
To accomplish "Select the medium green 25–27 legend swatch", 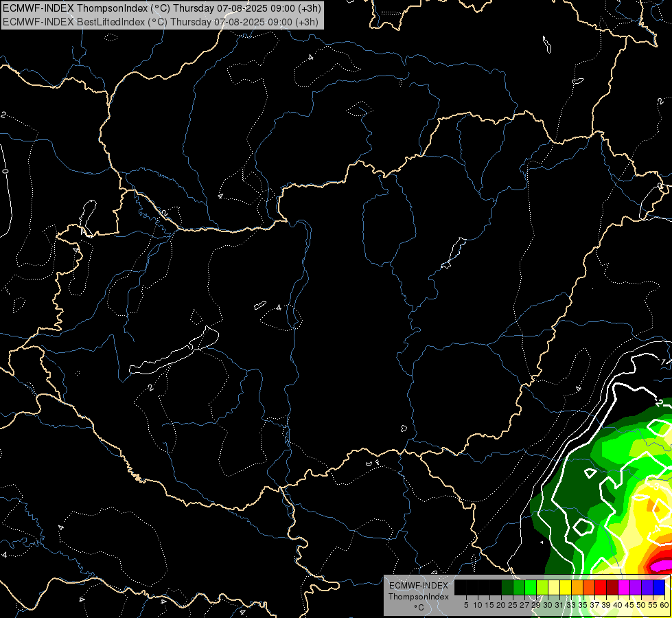I will 519,588.
